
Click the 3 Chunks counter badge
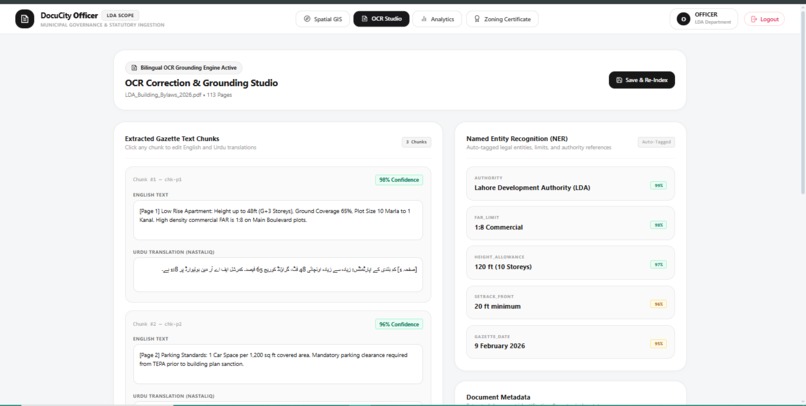point(416,142)
